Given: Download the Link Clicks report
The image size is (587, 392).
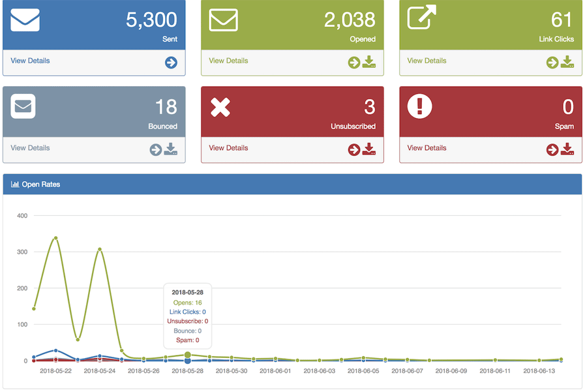Looking at the screenshot, I should coord(567,62).
